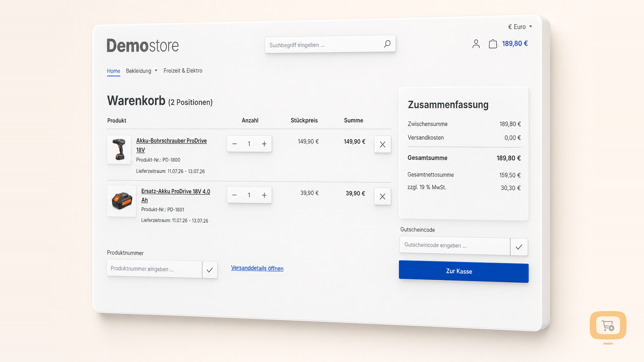Proceed with the Zur Kasse button

pyautogui.click(x=464, y=271)
